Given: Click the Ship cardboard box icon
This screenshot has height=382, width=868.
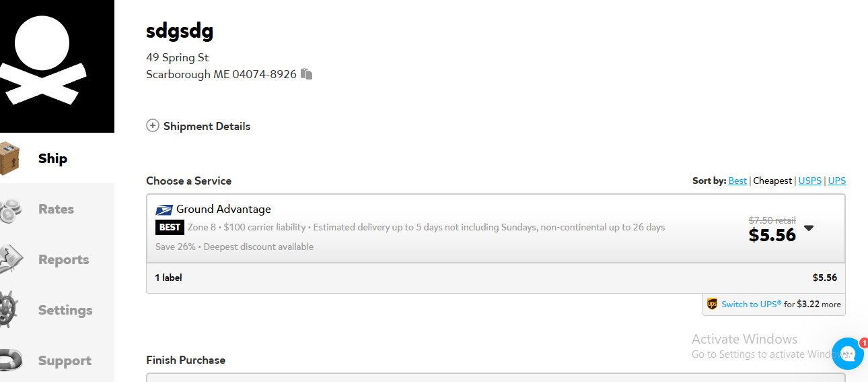Looking at the screenshot, I should pyautogui.click(x=9, y=158).
